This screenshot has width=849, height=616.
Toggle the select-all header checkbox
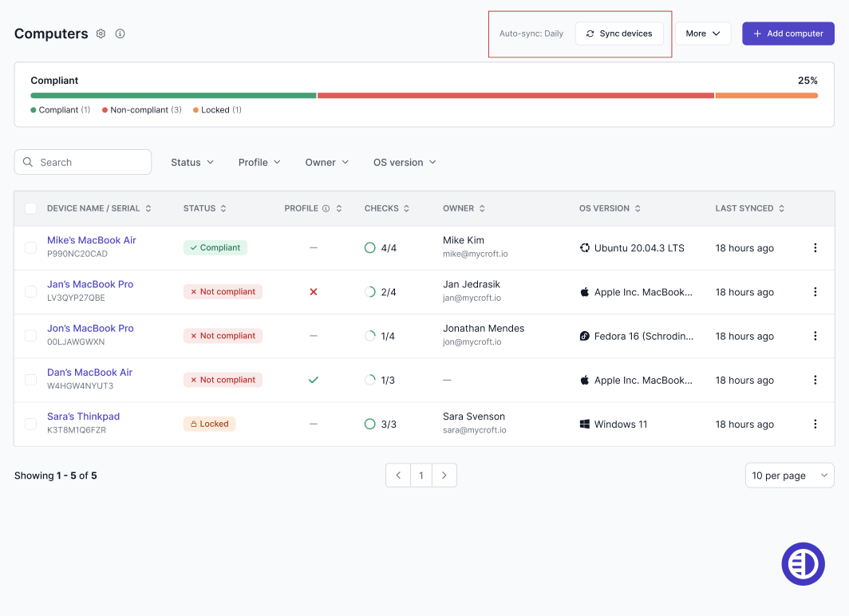(x=31, y=208)
